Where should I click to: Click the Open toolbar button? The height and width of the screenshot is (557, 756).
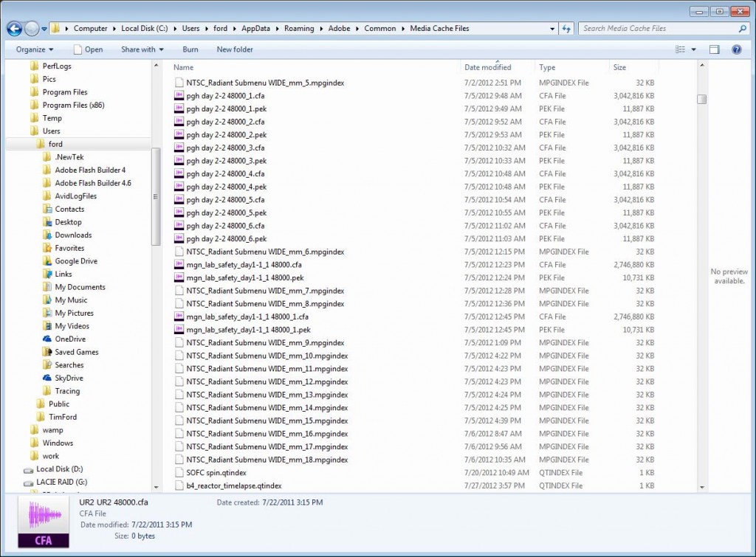pyautogui.click(x=88, y=49)
